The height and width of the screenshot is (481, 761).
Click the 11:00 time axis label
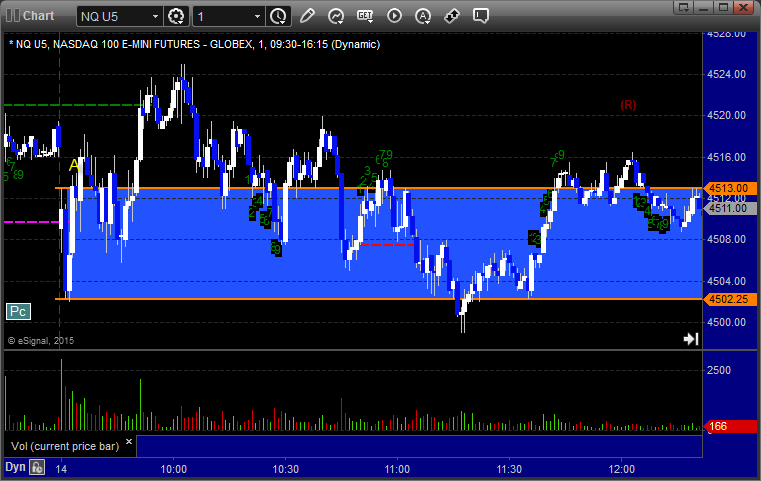(x=397, y=469)
